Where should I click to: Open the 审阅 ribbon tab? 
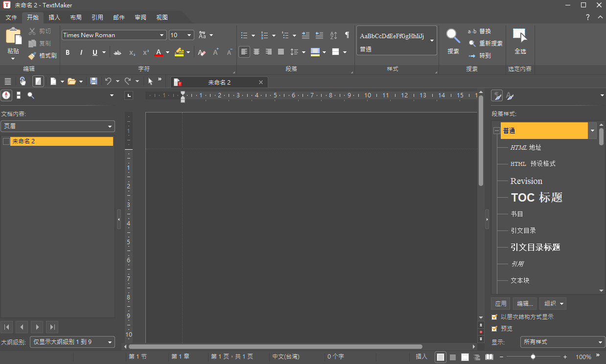pyautogui.click(x=140, y=17)
